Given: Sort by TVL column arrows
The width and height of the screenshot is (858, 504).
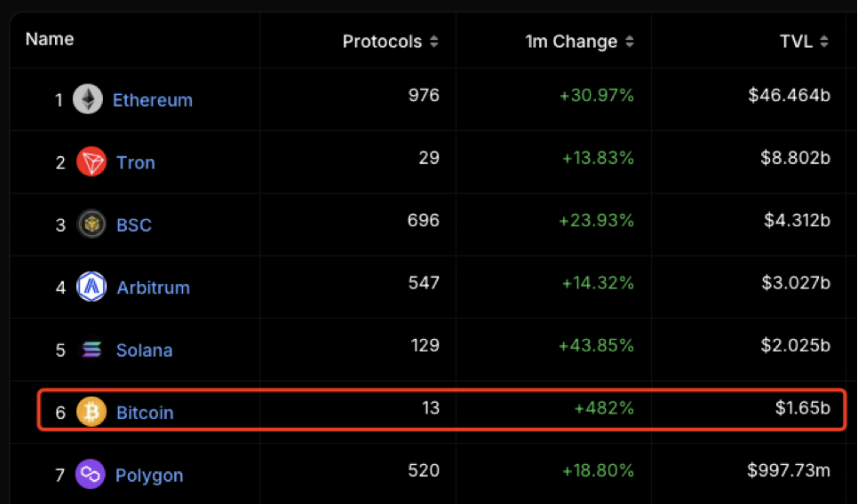Looking at the screenshot, I should click(x=824, y=42).
